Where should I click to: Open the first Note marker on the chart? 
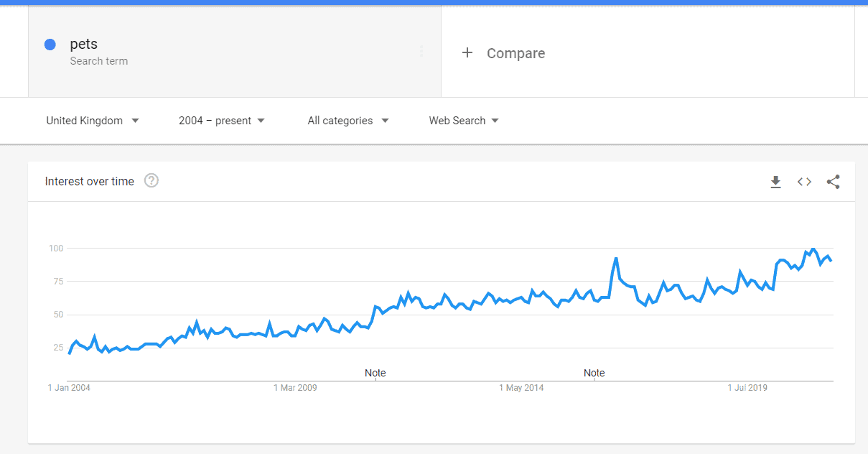point(375,373)
